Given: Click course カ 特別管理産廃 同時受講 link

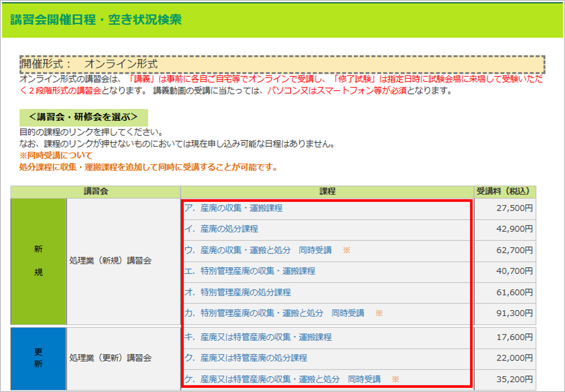Looking at the screenshot, I should click(274, 313).
